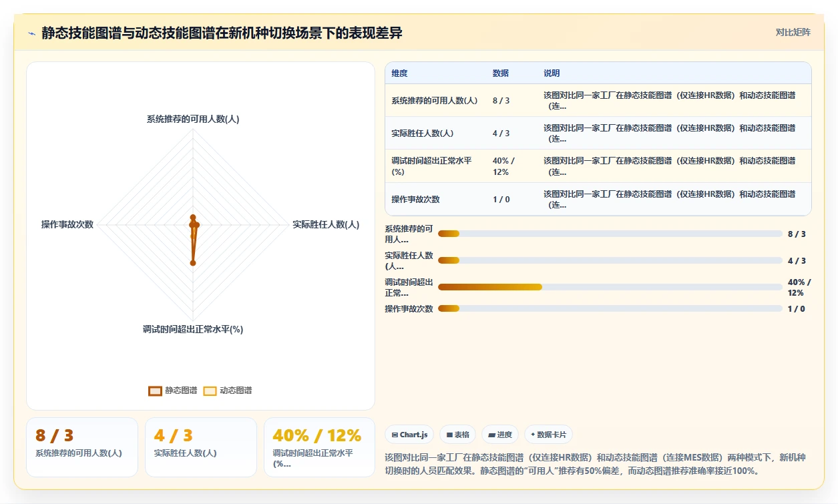Click the radar axis label 调试时间超出正常水平(%)
Screen dimensions: 838x504
tap(193, 329)
